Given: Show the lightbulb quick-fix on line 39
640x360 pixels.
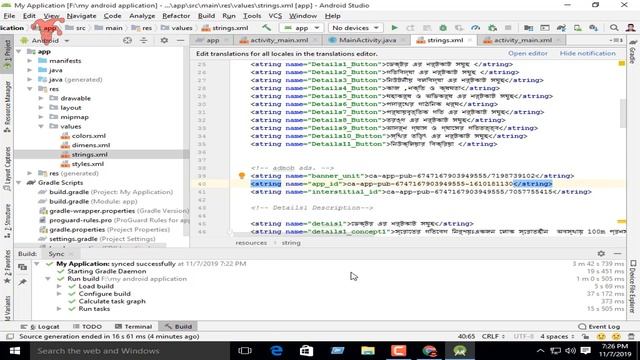Looking at the screenshot, I should (242, 176).
